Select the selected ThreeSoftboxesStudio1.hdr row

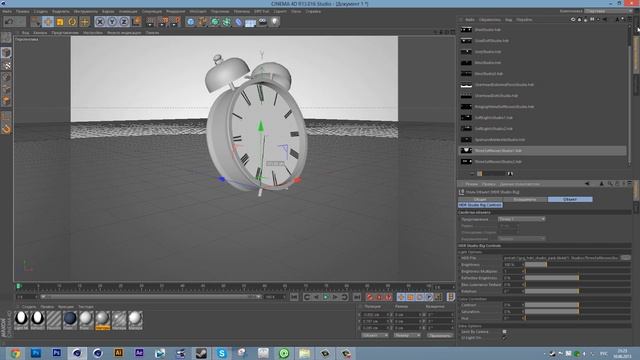[543, 151]
